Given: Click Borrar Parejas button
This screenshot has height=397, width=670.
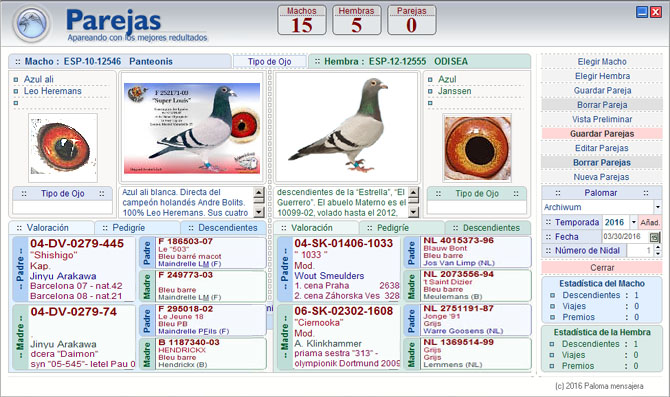Looking at the screenshot, I should (602, 162).
